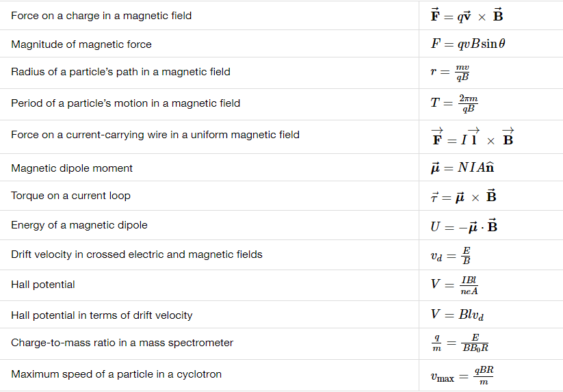
Task: Select the U = −μ · B equation
Action: click(x=464, y=226)
